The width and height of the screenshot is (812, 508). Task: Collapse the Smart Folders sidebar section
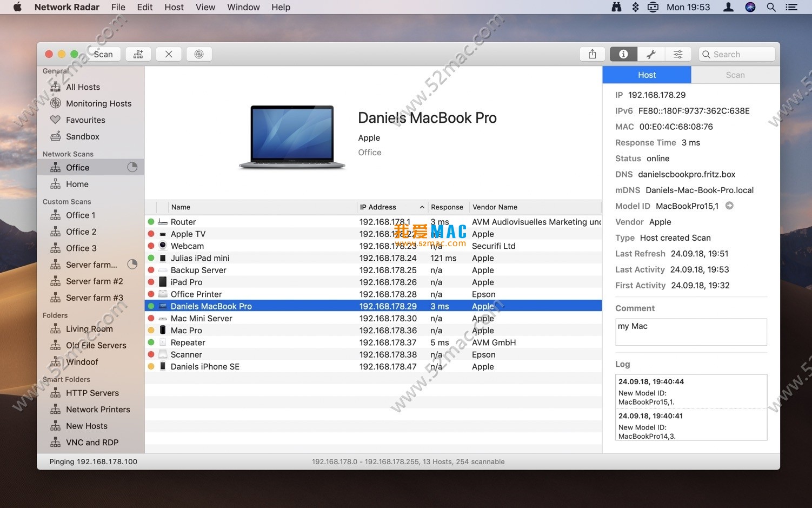coord(66,379)
